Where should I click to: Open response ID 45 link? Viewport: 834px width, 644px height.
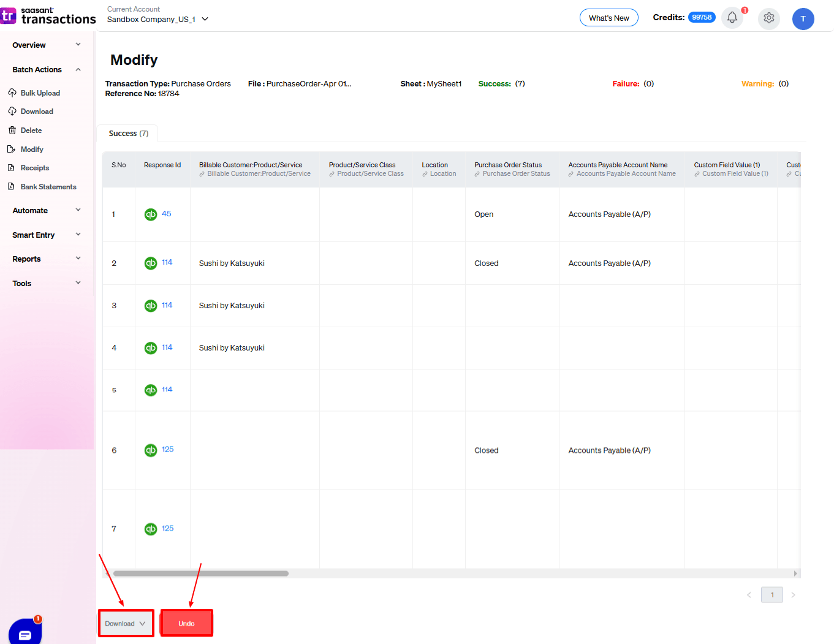(x=167, y=214)
